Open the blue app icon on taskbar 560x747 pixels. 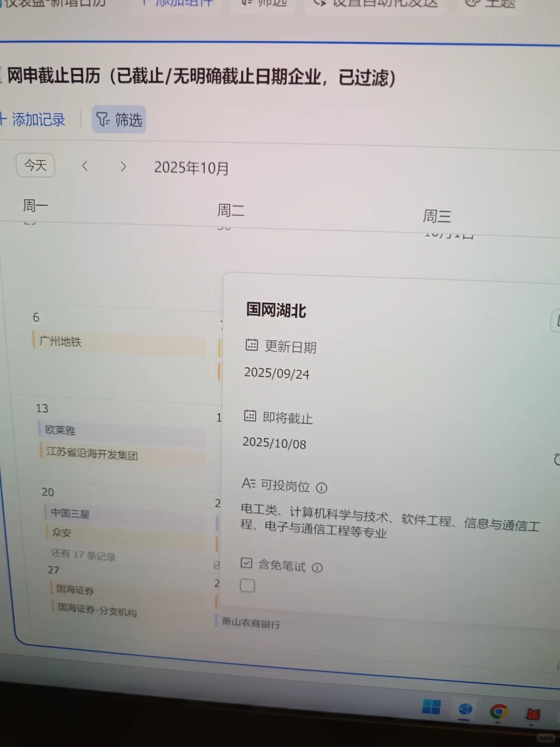click(x=465, y=709)
